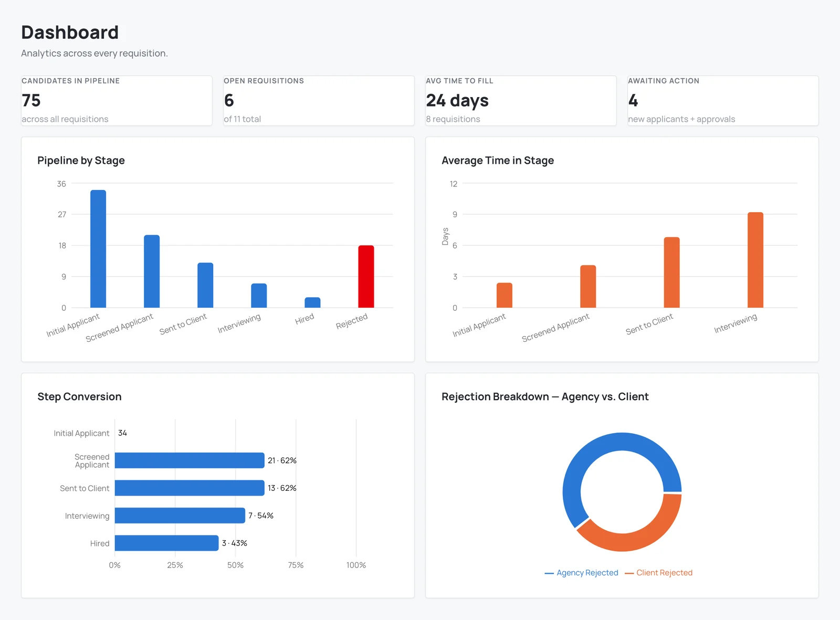Click the 'across all requisitions' subtext
The height and width of the screenshot is (620, 840).
(x=65, y=119)
